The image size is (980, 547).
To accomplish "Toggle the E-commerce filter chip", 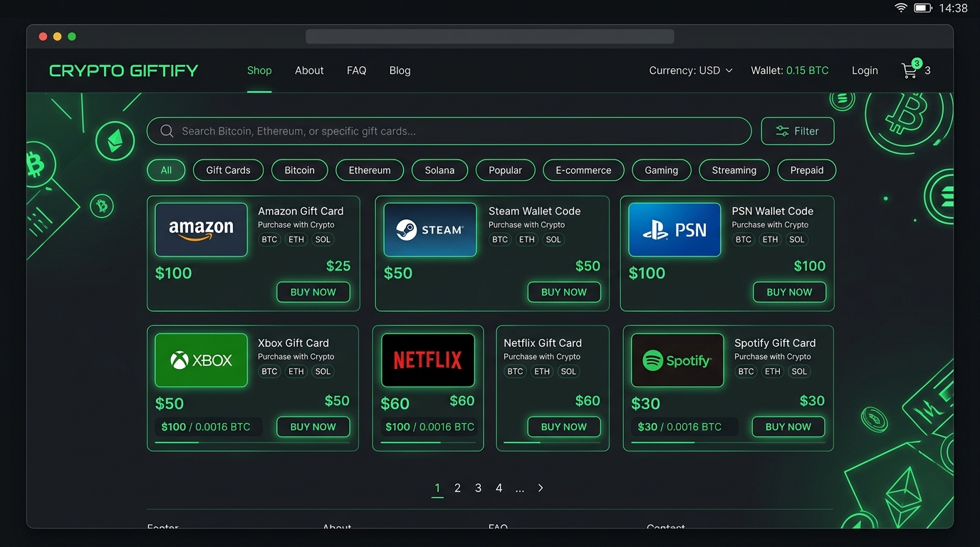I will point(583,170).
